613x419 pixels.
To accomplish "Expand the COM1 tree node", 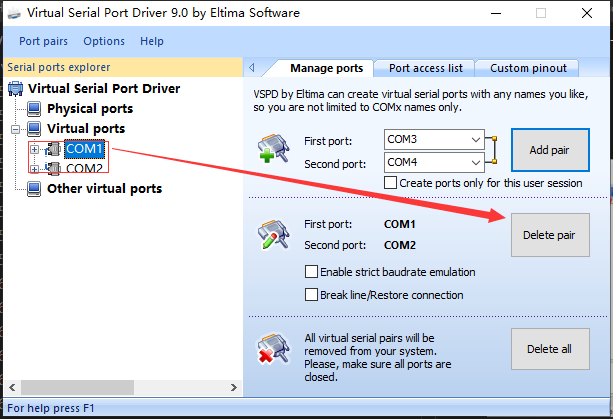I will [x=34, y=149].
